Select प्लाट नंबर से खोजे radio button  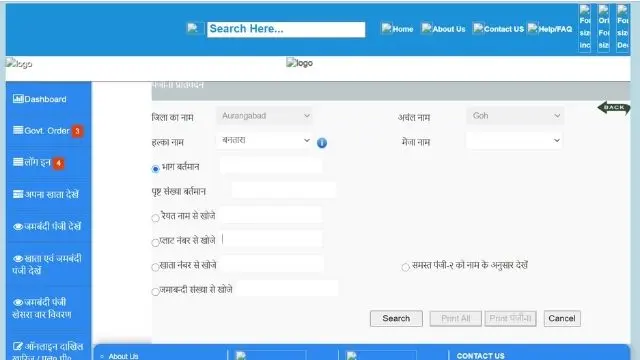click(x=155, y=243)
